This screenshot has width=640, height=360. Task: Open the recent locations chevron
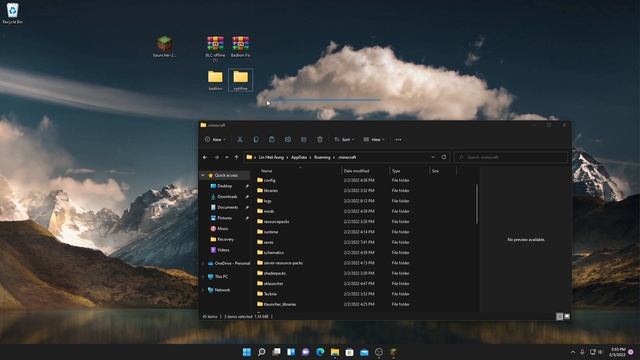227,157
